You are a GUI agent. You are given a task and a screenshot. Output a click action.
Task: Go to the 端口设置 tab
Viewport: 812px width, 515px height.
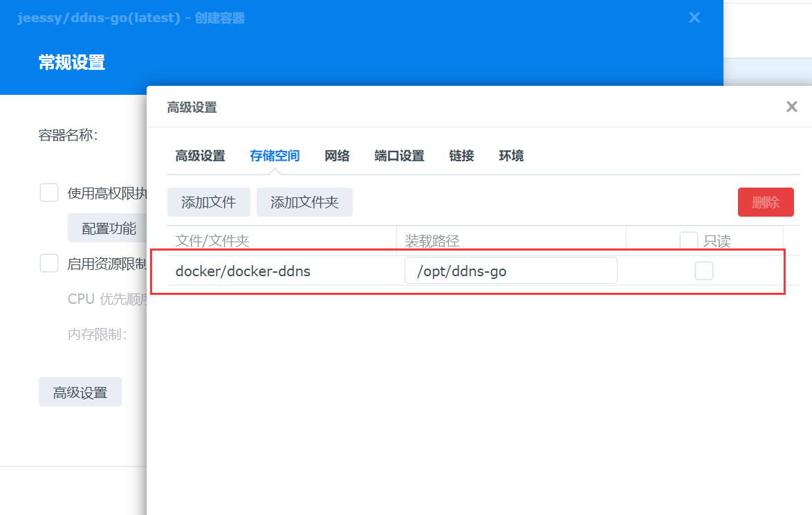[399, 156]
